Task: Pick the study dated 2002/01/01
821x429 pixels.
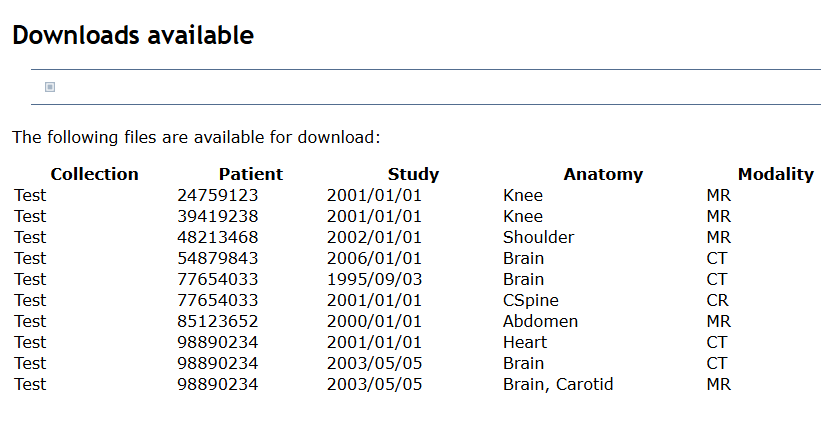Action: 374,237
